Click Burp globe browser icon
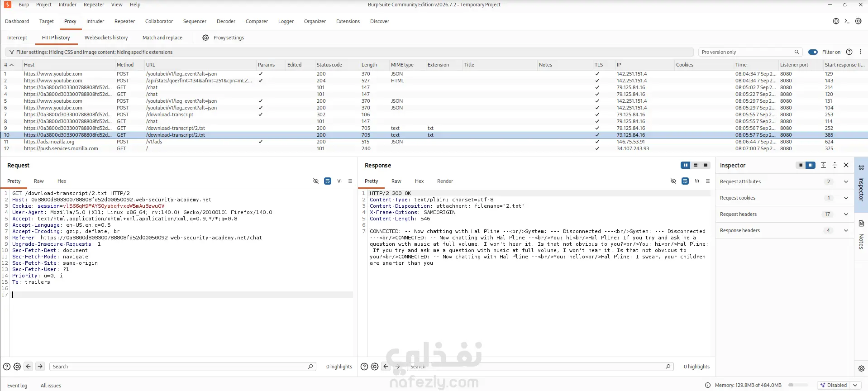Viewport: 868px width, 391px height. (x=836, y=21)
